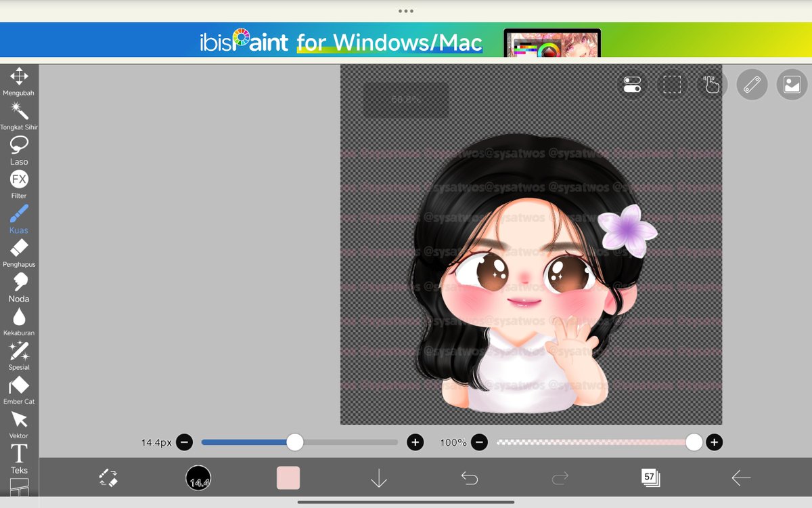Open the layers panel showing 57
The height and width of the screenshot is (508, 812).
click(x=650, y=478)
